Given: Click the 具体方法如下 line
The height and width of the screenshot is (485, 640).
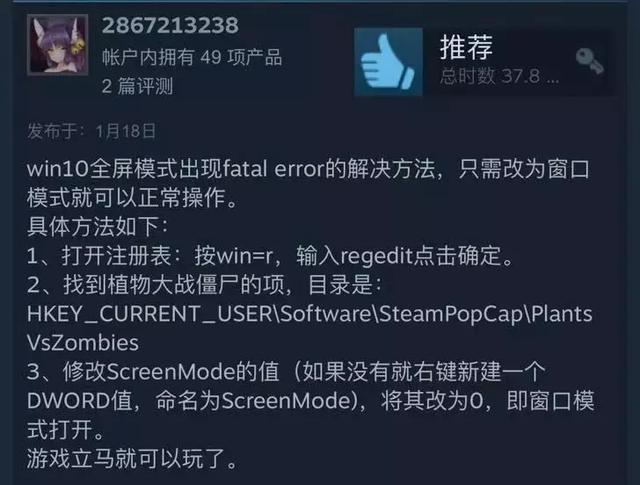Looking at the screenshot, I should (x=98, y=227).
